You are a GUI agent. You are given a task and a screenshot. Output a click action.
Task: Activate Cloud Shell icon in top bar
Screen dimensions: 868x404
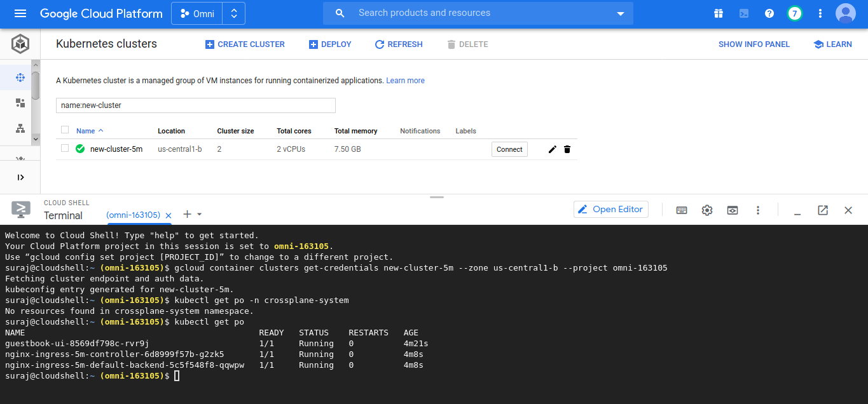[x=744, y=13]
